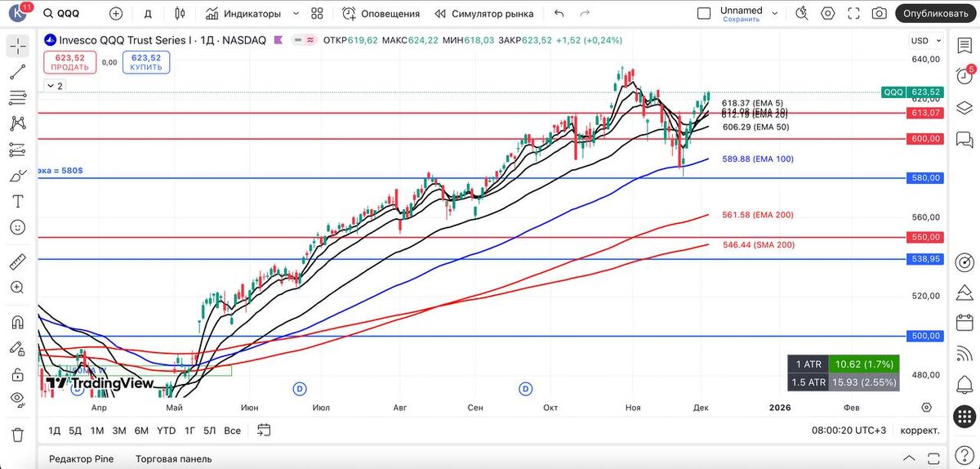Toggle the layout setup square
Viewport: 980px width, 469px height.
point(704,14)
